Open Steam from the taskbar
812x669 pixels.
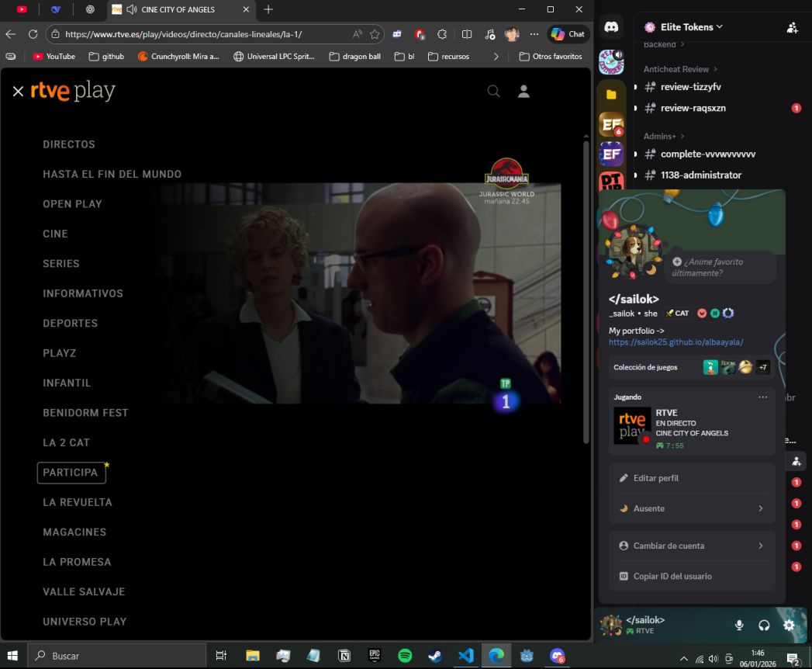pos(435,656)
